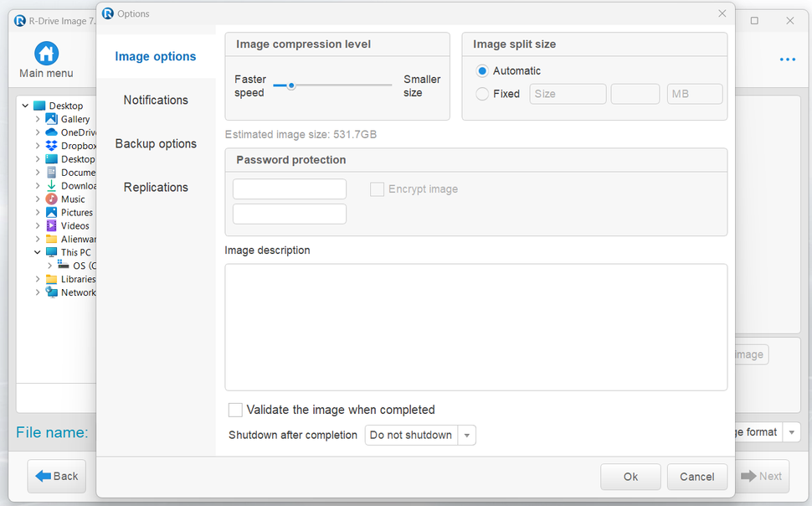812x506 pixels.
Task: Click the Cancel button
Action: click(696, 477)
